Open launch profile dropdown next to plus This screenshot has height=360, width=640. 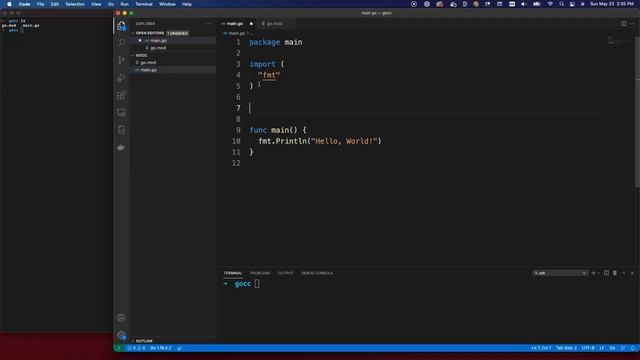point(598,273)
